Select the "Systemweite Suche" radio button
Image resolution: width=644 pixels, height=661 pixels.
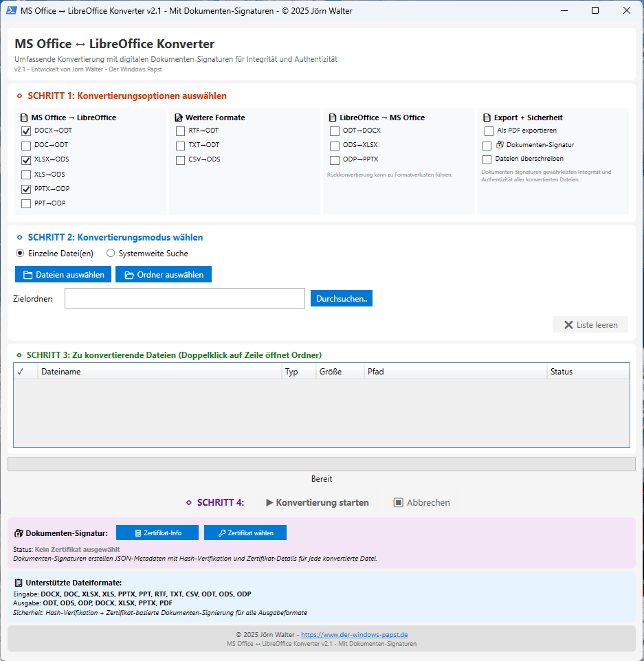tap(110, 253)
